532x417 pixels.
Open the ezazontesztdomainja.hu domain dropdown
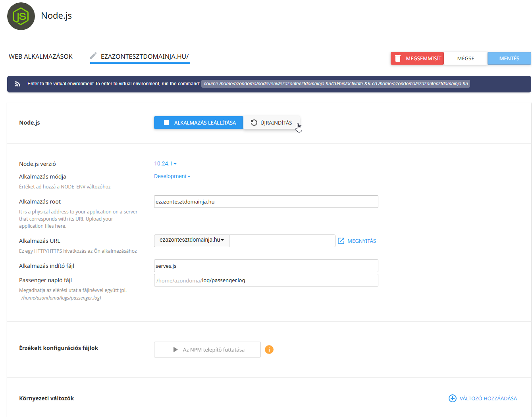[191, 240]
